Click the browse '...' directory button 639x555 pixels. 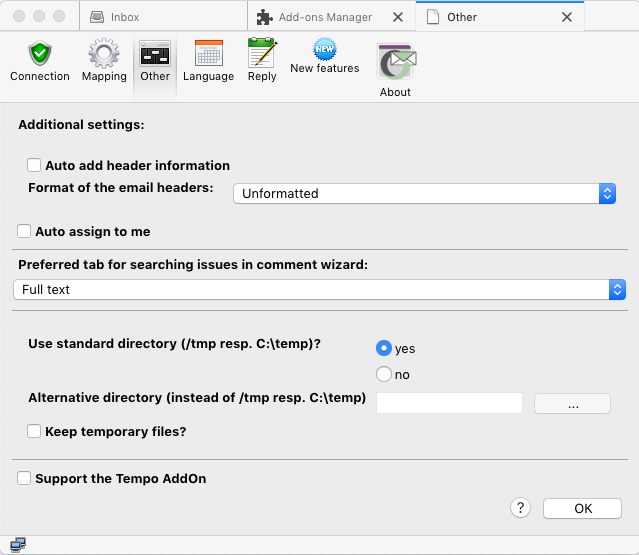coord(572,404)
